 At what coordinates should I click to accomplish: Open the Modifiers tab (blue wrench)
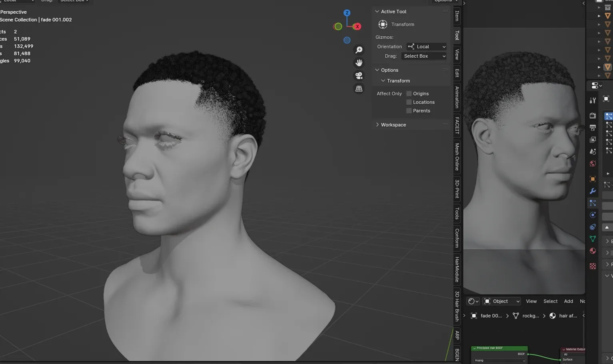[x=593, y=191]
